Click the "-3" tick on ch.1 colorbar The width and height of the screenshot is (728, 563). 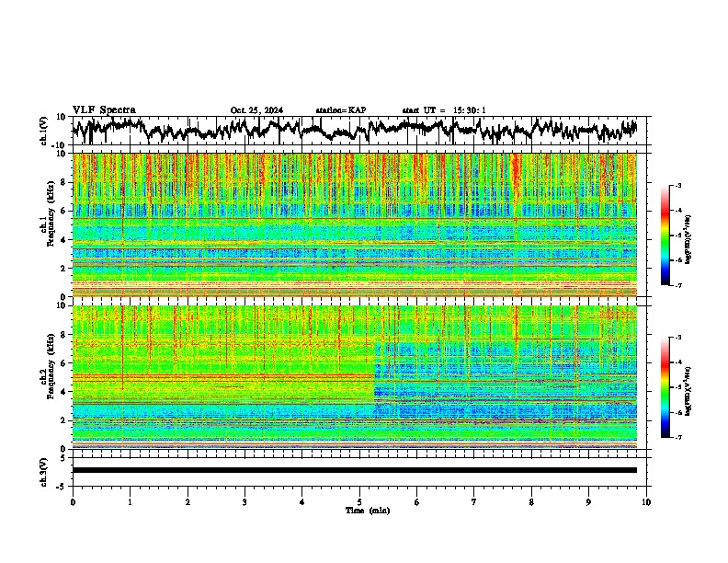tap(677, 186)
